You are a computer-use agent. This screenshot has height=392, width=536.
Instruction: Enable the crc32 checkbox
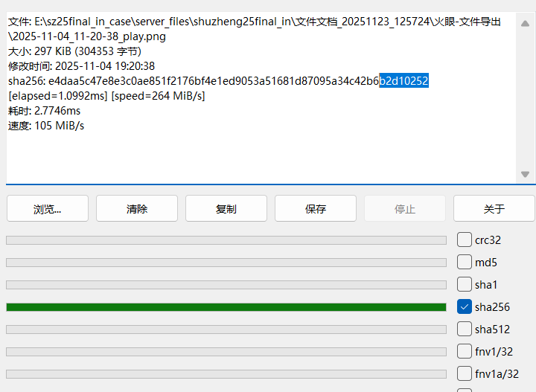(465, 240)
